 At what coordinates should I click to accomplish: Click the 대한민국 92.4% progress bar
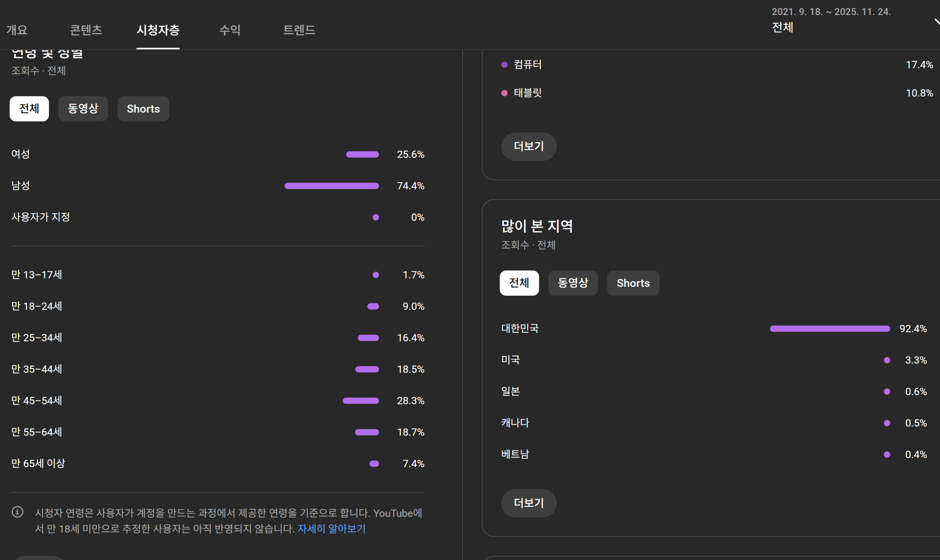830,329
